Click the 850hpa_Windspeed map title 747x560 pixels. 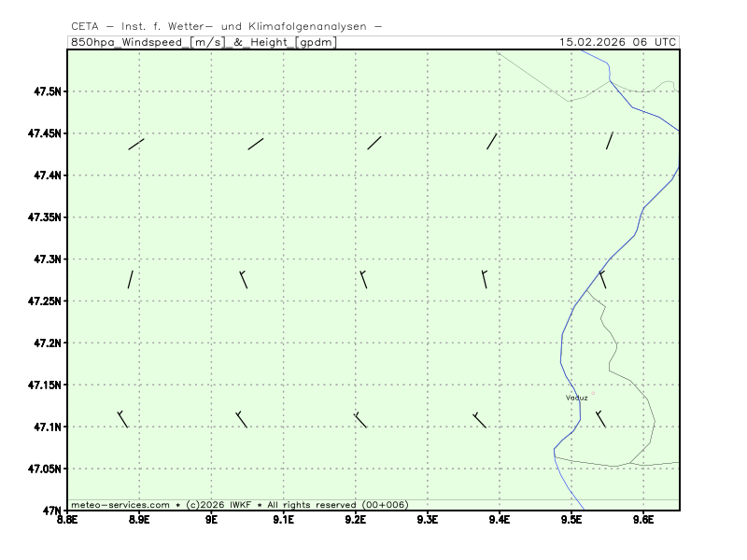coord(204,42)
